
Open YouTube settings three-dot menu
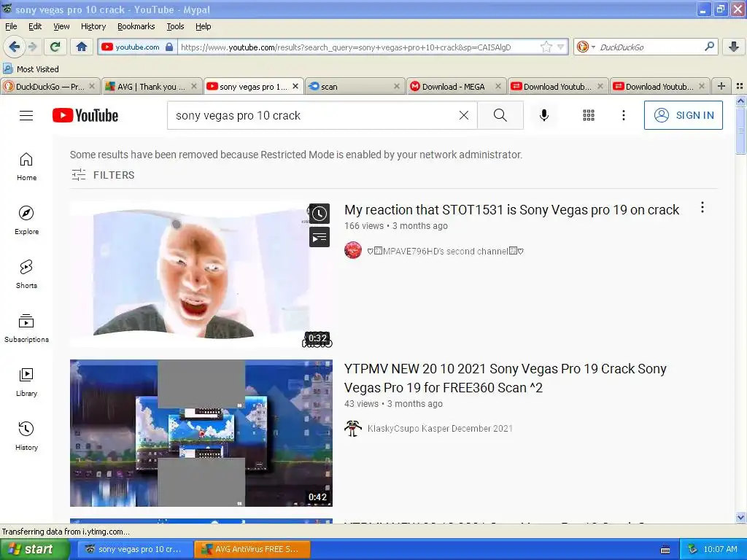pyautogui.click(x=623, y=115)
